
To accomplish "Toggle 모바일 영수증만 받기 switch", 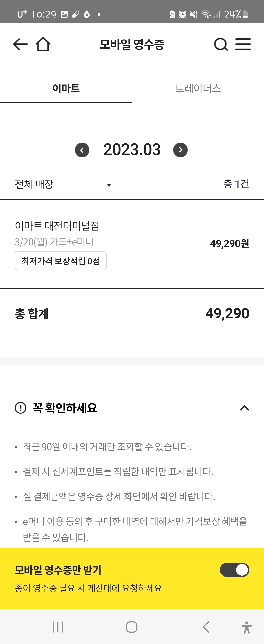I will click(234, 570).
